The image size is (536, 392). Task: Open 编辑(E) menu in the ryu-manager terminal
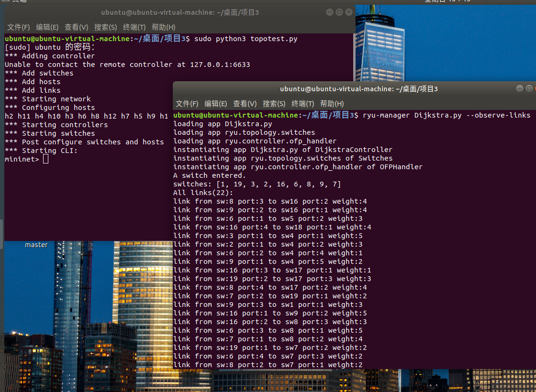point(216,104)
